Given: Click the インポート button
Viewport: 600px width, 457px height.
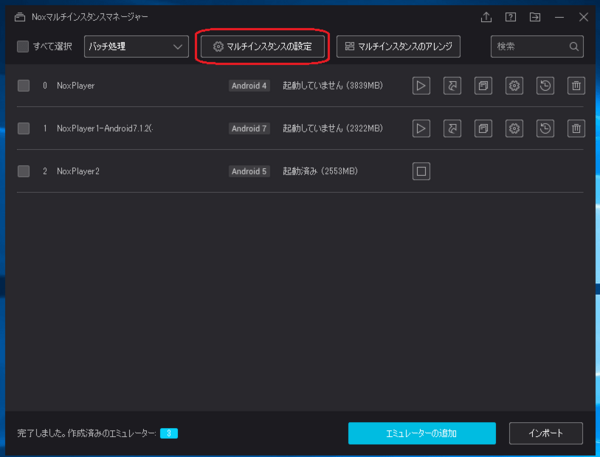Looking at the screenshot, I should tap(546, 433).
